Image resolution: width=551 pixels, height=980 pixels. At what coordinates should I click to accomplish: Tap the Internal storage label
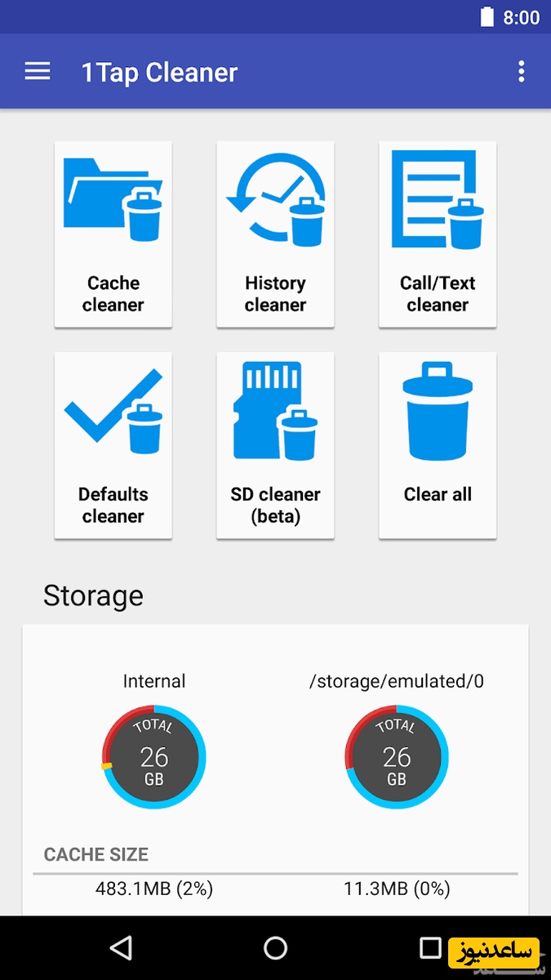click(154, 681)
